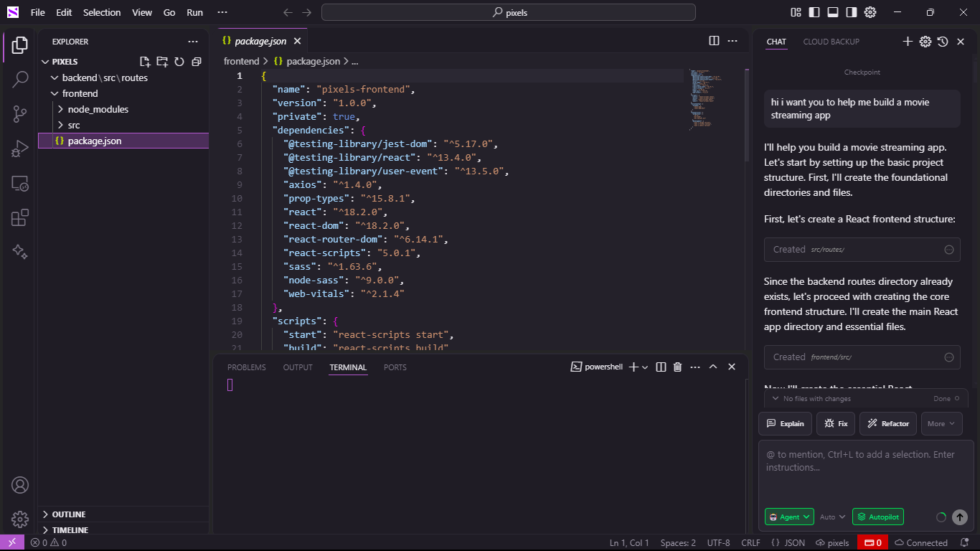This screenshot has height=551, width=980.
Task: Toggle the primary side bar layout
Action: pyautogui.click(x=814, y=12)
